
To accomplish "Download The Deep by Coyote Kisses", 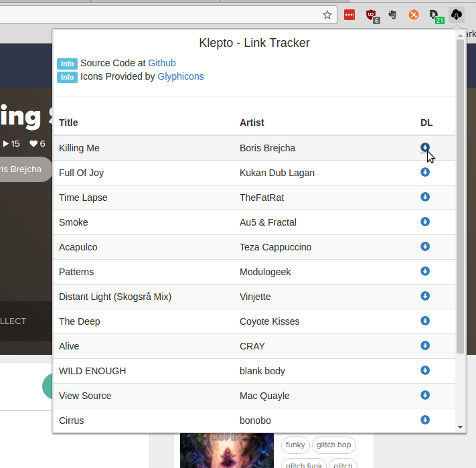I will [425, 321].
